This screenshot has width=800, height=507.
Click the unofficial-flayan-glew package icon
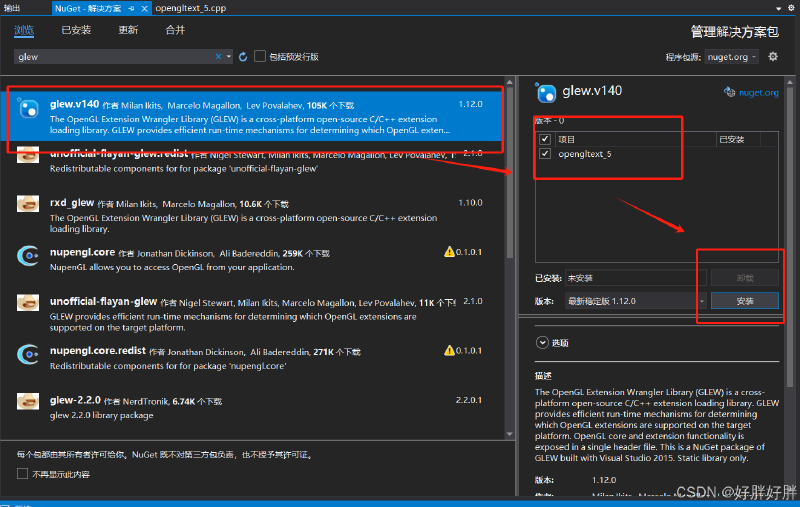(x=28, y=302)
